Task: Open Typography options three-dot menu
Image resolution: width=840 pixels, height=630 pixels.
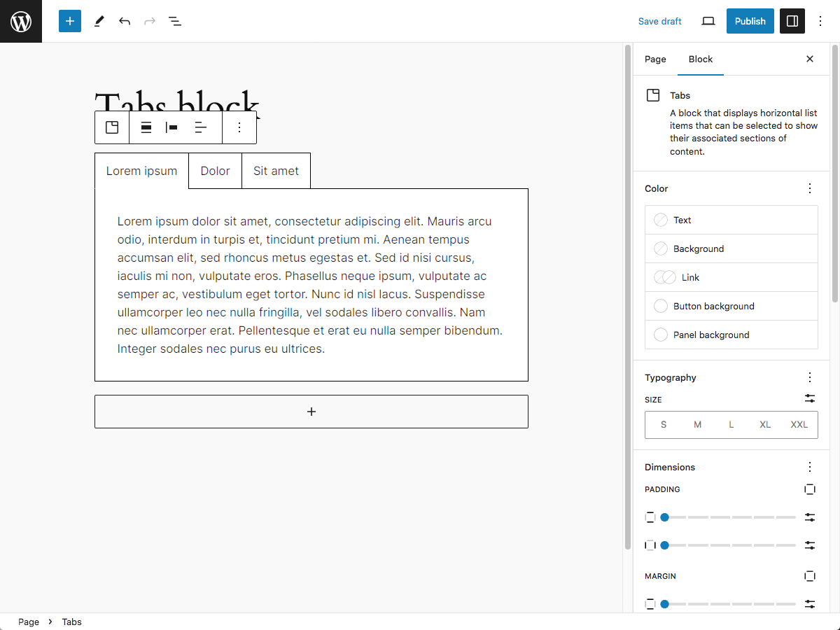Action: (x=810, y=377)
